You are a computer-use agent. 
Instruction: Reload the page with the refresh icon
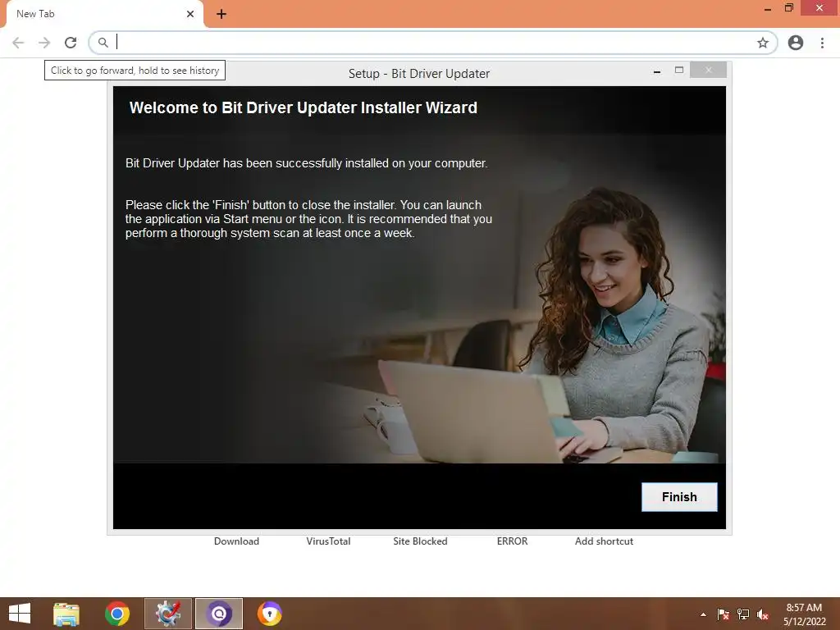71,43
